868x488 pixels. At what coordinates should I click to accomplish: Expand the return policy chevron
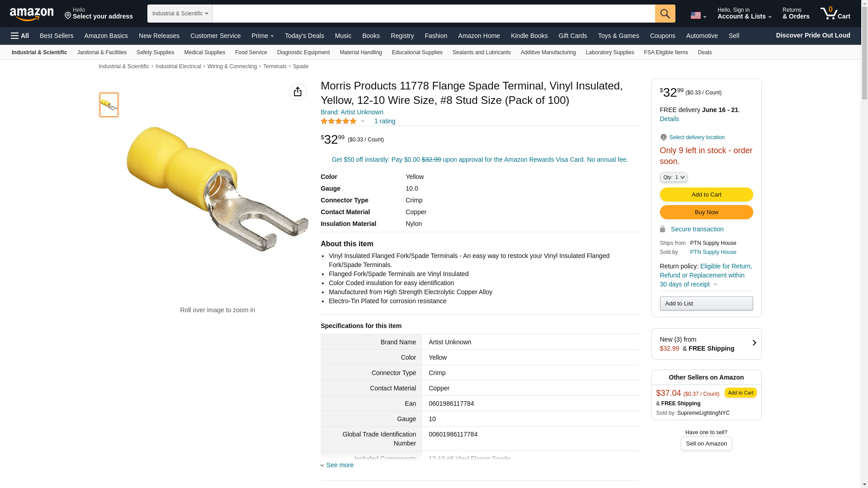(715, 285)
